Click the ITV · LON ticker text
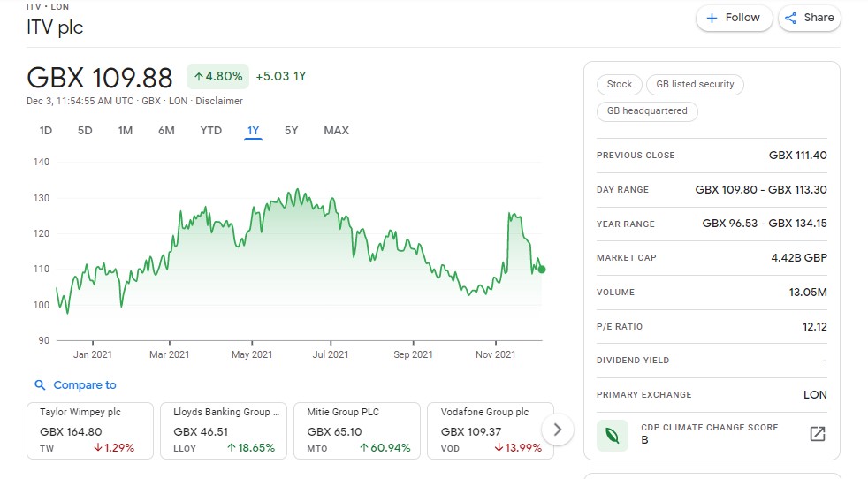Image resolution: width=868 pixels, height=479 pixels. click(48, 7)
